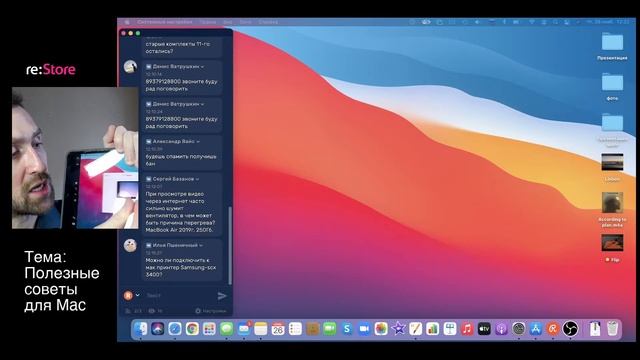Open Google Chrome in the Dock
The height and width of the screenshot is (360, 640).
pos(192,329)
